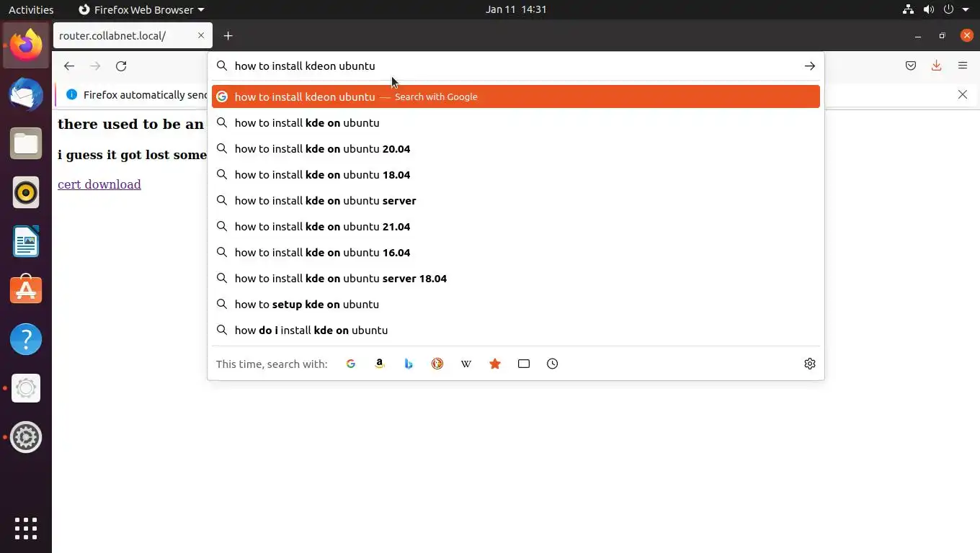Viewport: 980px width, 553px height.
Task: Select 'how to setup kde on ubuntu'
Action: (x=516, y=304)
